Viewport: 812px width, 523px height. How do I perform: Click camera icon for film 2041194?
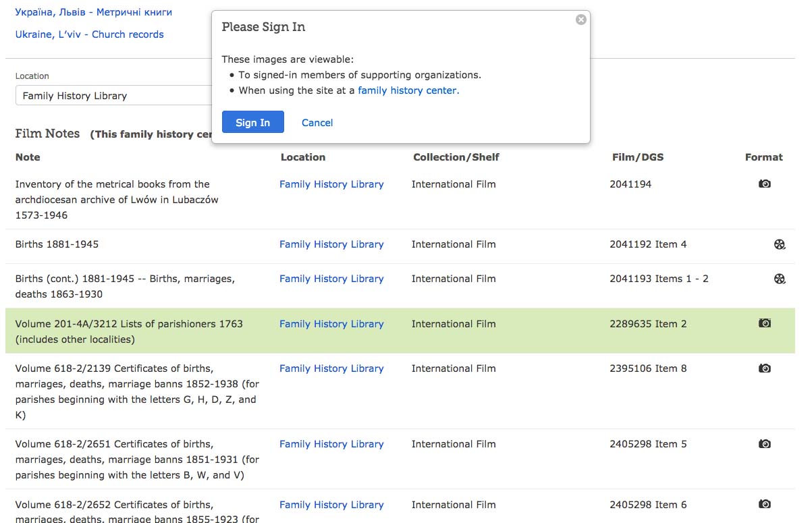tap(764, 184)
